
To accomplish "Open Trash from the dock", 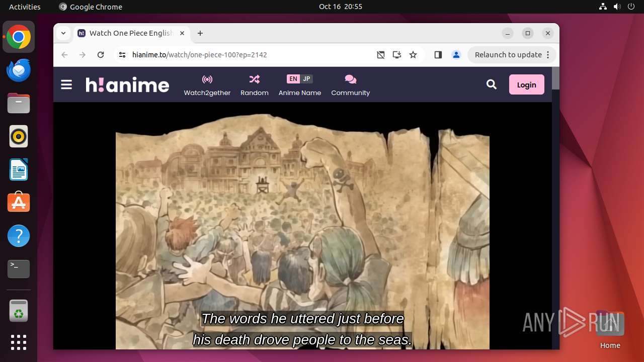I will coord(19,311).
